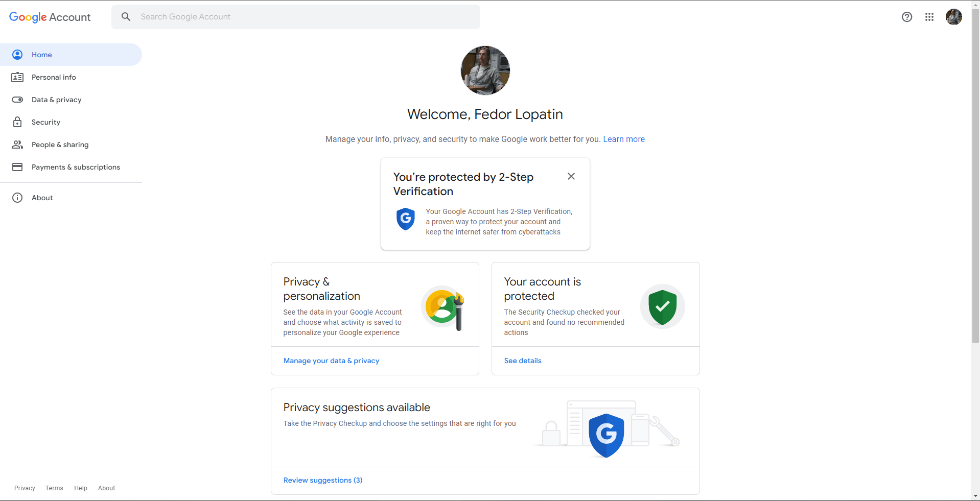Click the People & sharing icon
Viewport: 980px width, 501px height.
pos(17,145)
